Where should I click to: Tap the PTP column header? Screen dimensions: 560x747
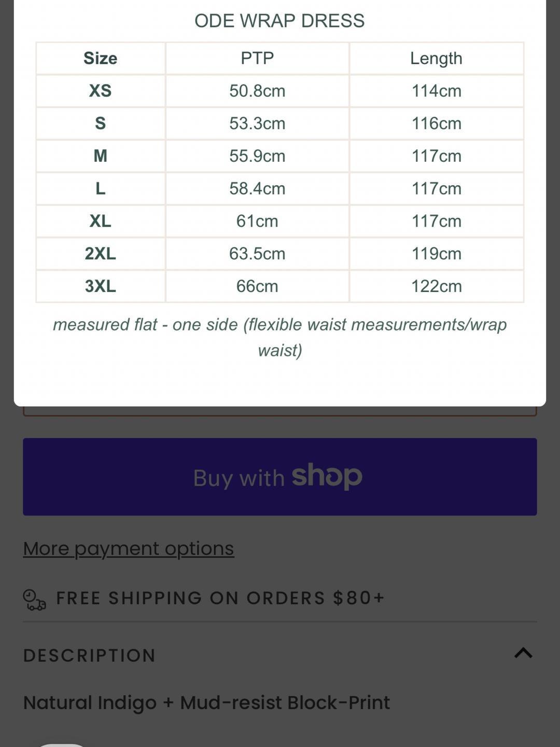(x=257, y=58)
